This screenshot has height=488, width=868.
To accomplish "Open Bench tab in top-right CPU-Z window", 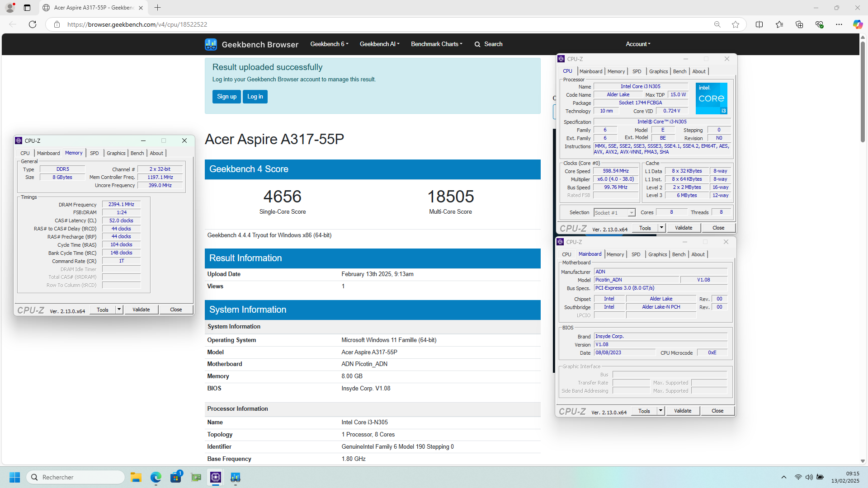I will coord(679,71).
